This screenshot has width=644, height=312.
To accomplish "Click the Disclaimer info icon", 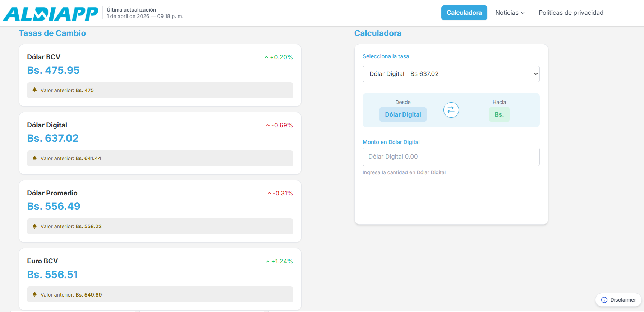I will point(604,300).
